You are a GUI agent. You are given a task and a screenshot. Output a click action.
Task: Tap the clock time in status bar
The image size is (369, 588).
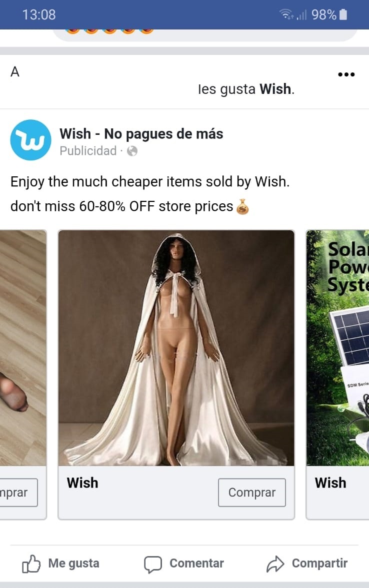click(x=38, y=14)
